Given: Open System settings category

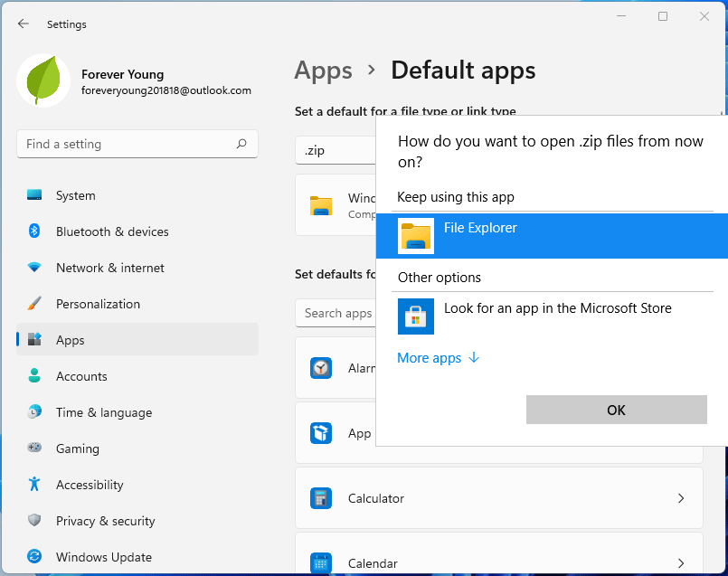Looking at the screenshot, I should 137,195.
